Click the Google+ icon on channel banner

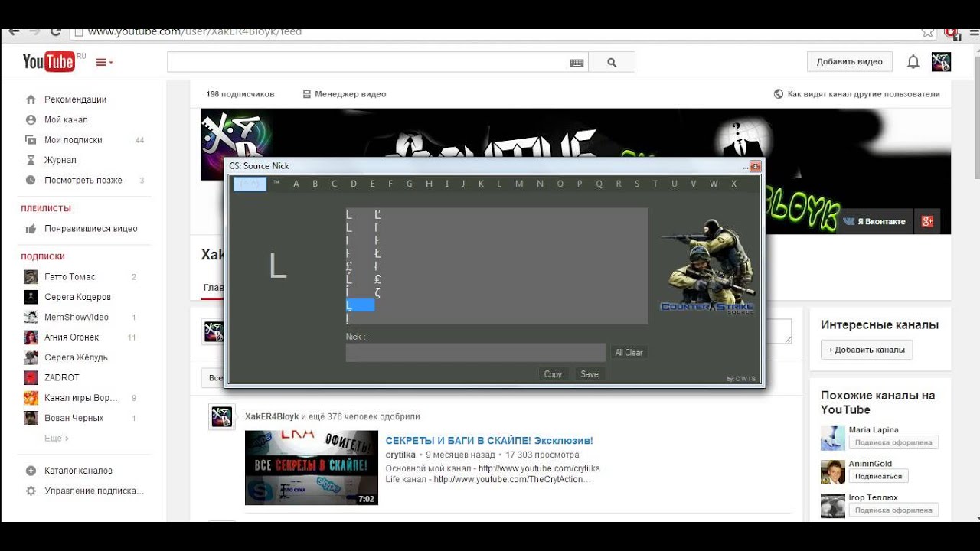pyautogui.click(x=927, y=221)
